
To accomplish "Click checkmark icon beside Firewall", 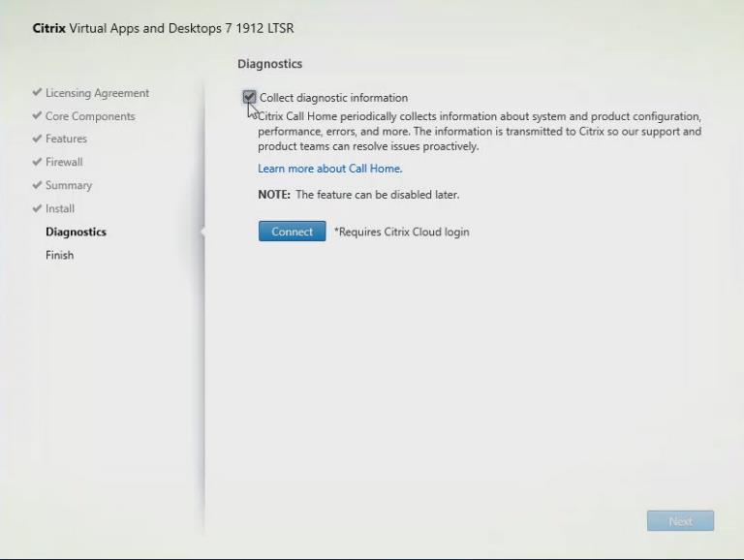I will point(37,162).
